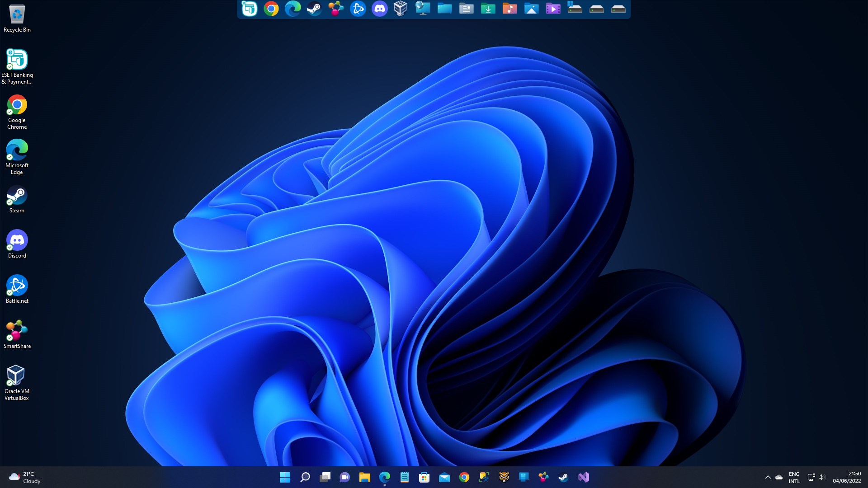This screenshot has width=868, height=488.
Task: Expand the hidden system tray icons
Action: [x=768, y=477]
